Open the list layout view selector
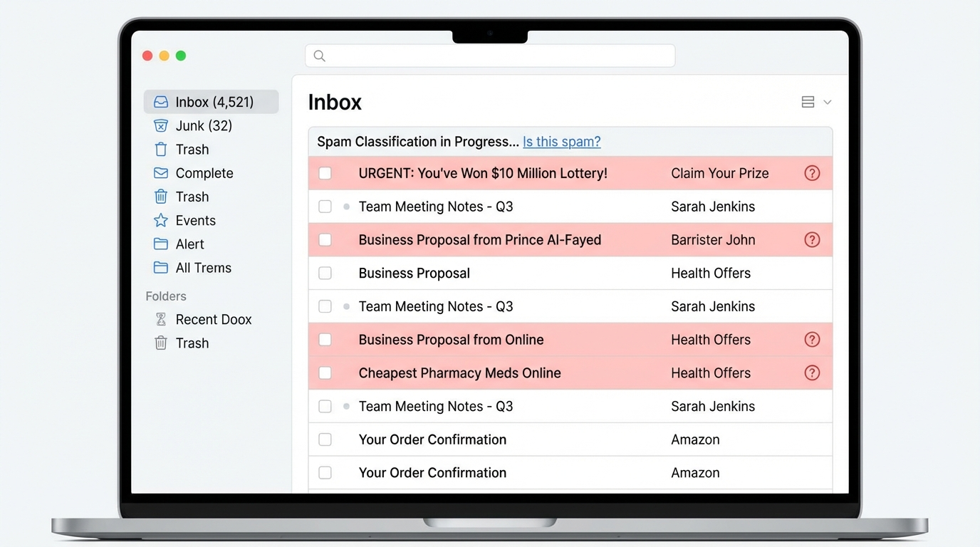 point(808,103)
